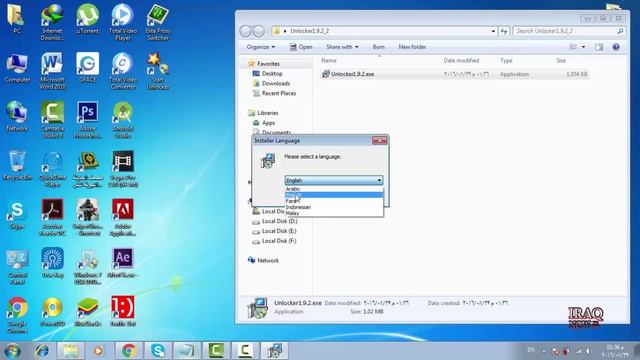Change view using the view icon
Image resolution: width=640 pixels, height=360 pixels.
pos(573,47)
